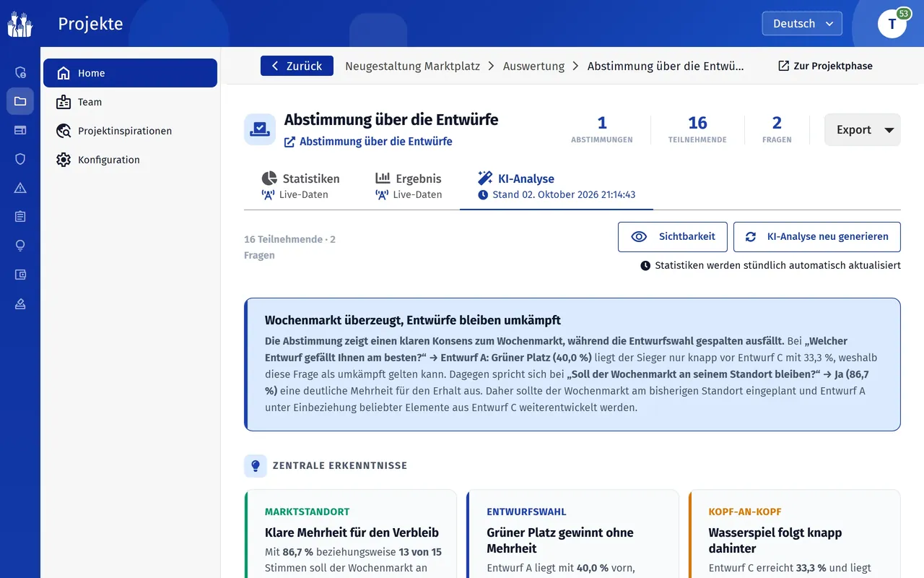Open Projektinspirationen in the menu
Image resolution: width=924 pixels, height=578 pixels.
pos(130,131)
